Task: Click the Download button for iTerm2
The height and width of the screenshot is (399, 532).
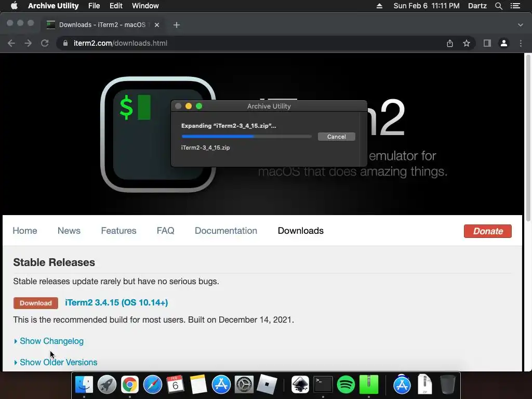Action: tap(36, 303)
